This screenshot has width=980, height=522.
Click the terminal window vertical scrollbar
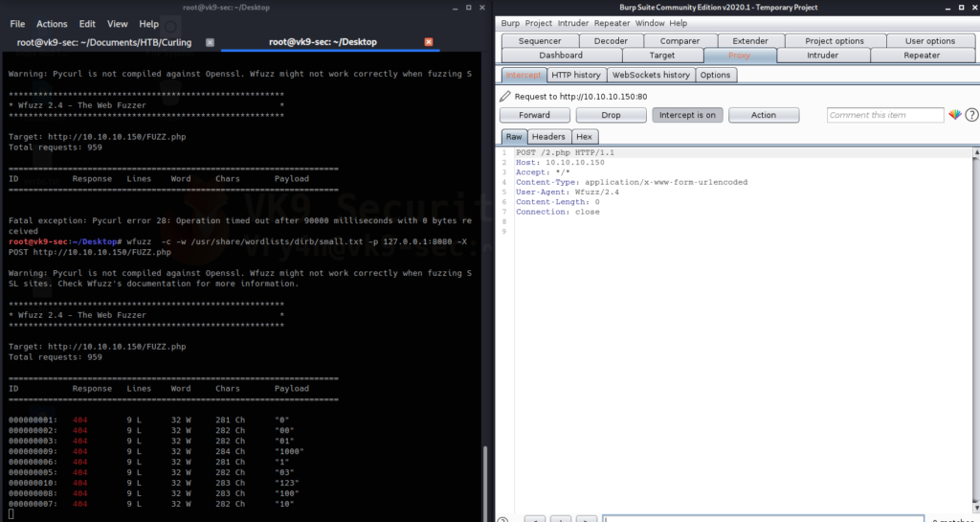(485, 482)
